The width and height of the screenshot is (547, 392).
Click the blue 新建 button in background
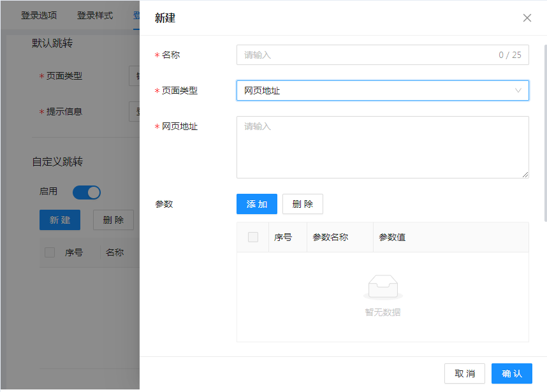click(x=60, y=220)
